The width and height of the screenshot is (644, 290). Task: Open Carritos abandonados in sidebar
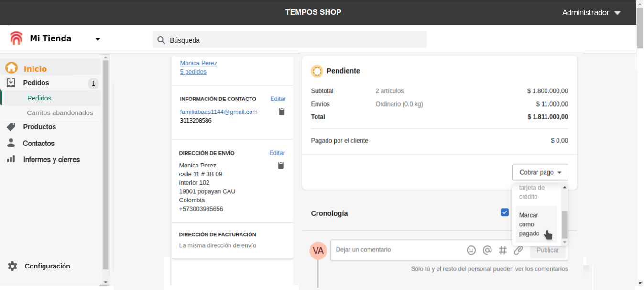click(x=60, y=113)
